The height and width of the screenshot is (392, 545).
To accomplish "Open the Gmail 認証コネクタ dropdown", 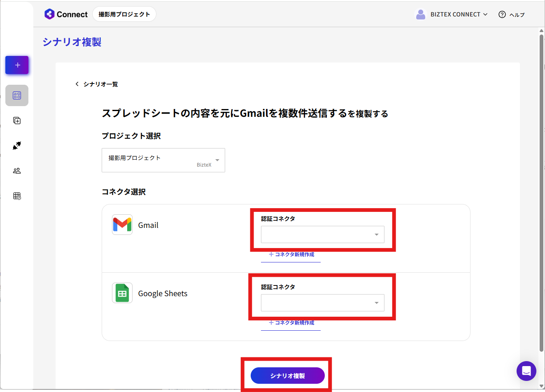I will pos(323,234).
